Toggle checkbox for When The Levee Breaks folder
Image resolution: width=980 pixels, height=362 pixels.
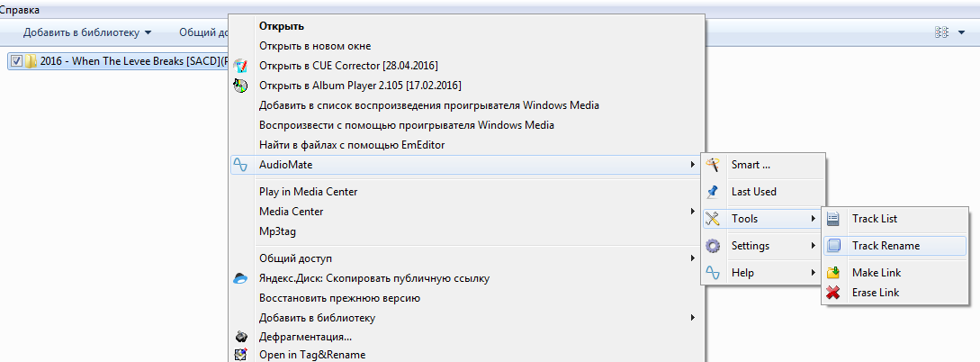click(16, 61)
